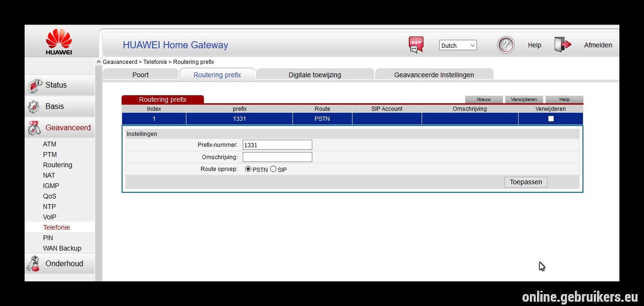Open NAT in the sidebar
The image size is (644, 306).
(49, 175)
